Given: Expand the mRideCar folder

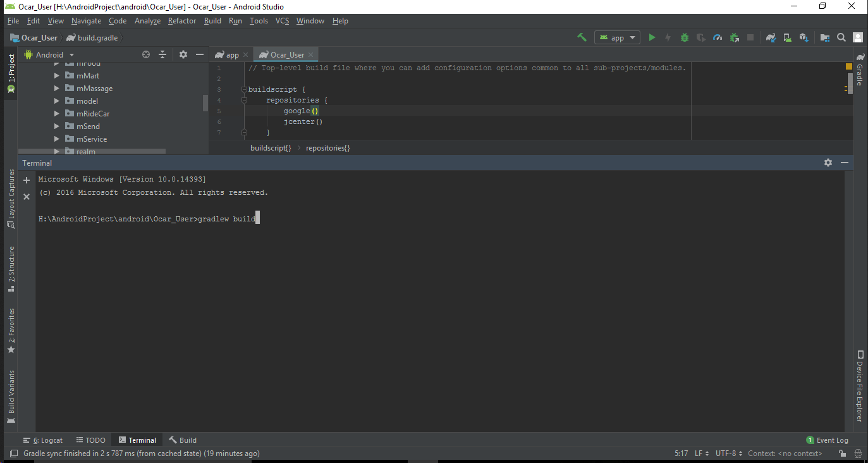Looking at the screenshot, I should (x=56, y=114).
